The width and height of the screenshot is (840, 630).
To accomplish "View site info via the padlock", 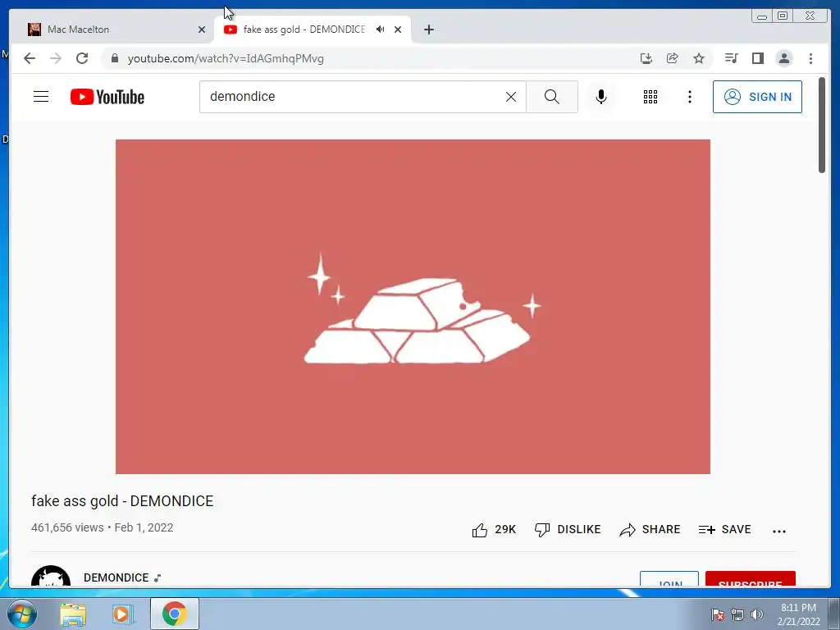I will (115, 58).
